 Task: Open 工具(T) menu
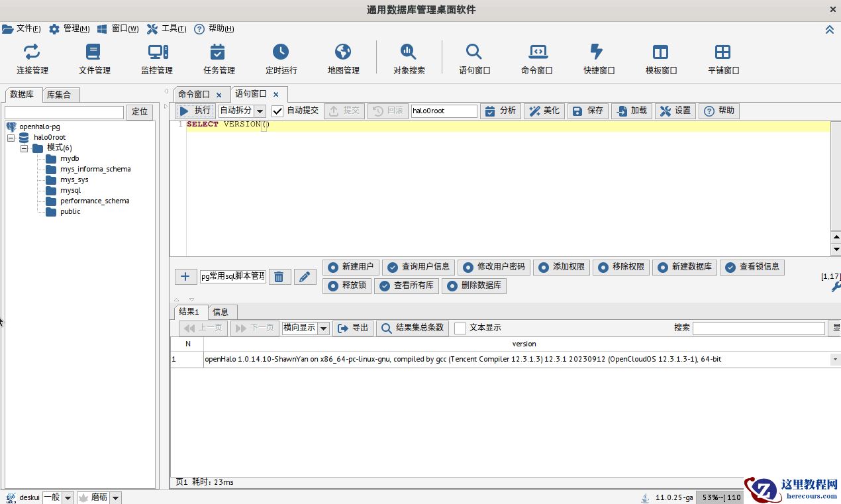[x=167, y=28]
